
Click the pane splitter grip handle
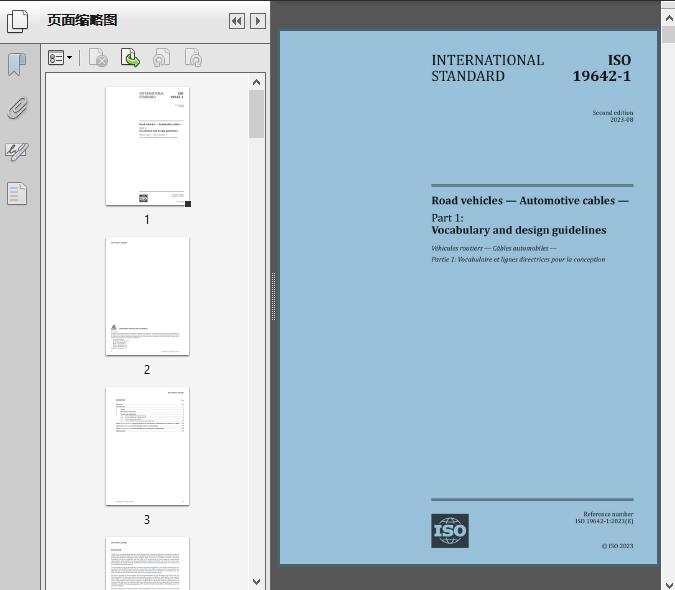(x=273, y=297)
